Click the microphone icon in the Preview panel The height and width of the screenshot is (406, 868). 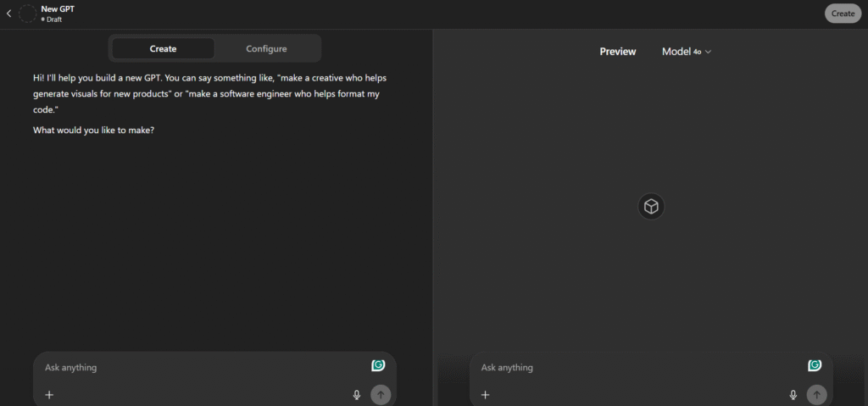pos(793,395)
